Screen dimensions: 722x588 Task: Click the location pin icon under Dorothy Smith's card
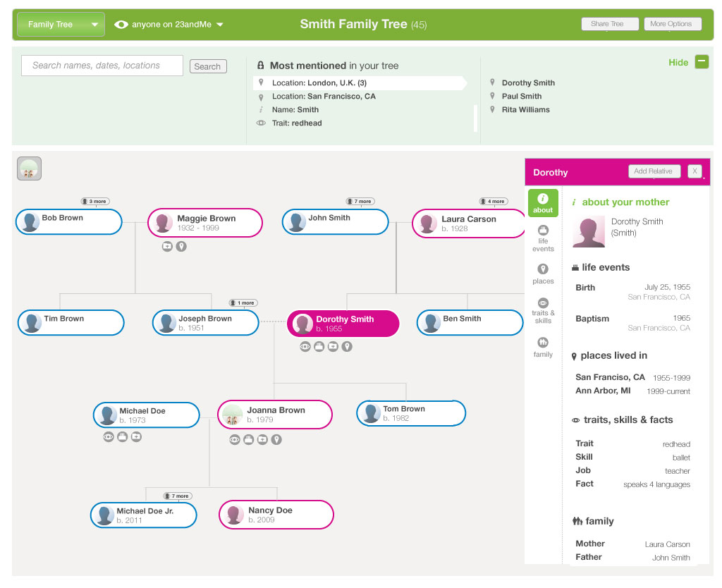347,346
